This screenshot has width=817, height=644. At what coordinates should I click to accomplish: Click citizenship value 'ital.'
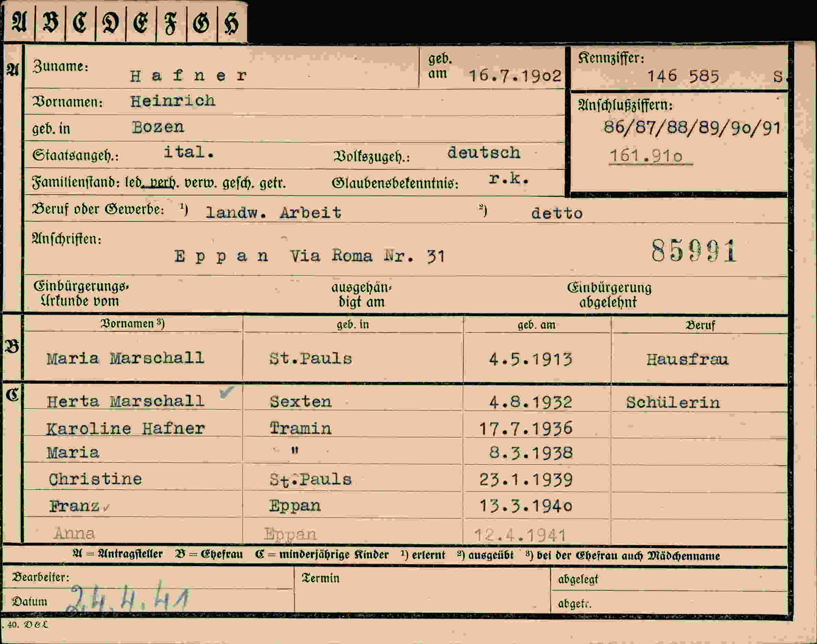(x=189, y=152)
